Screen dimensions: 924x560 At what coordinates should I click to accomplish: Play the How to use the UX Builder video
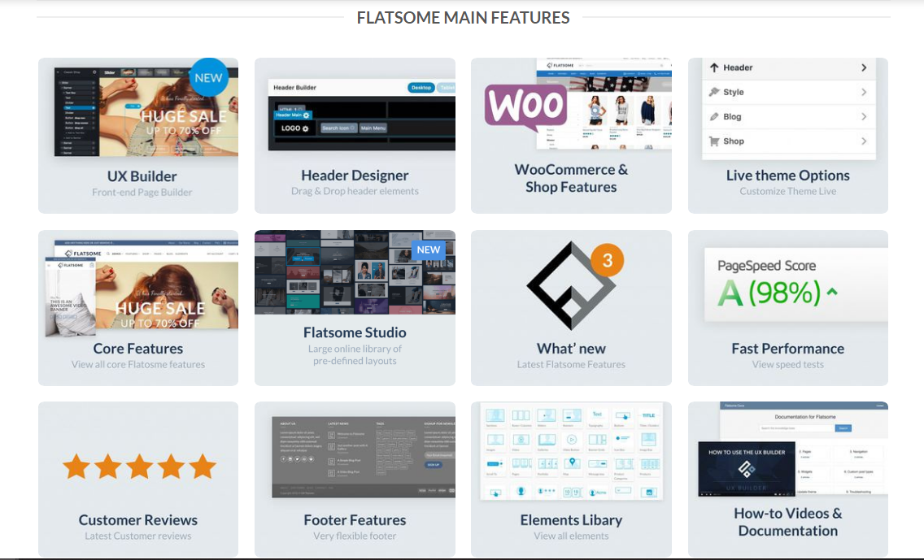746,469
